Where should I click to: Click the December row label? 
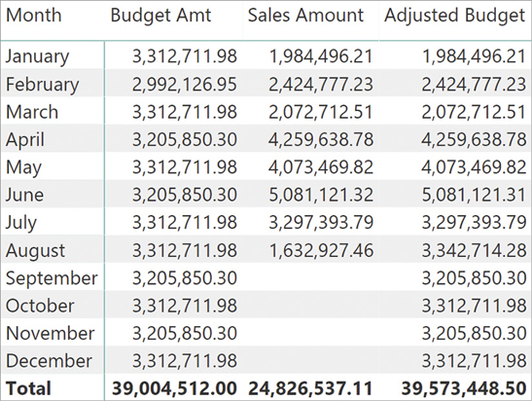[49, 360]
